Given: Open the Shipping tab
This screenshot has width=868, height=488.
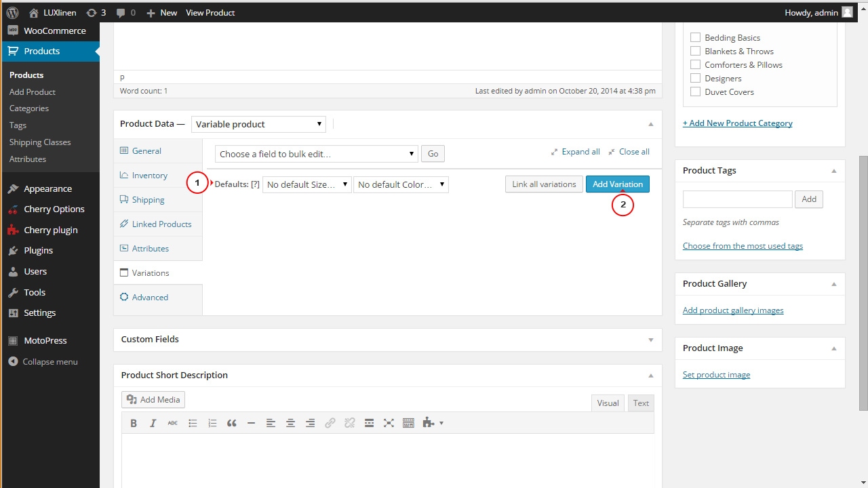Looking at the screenshot, I should pos(158,200).
